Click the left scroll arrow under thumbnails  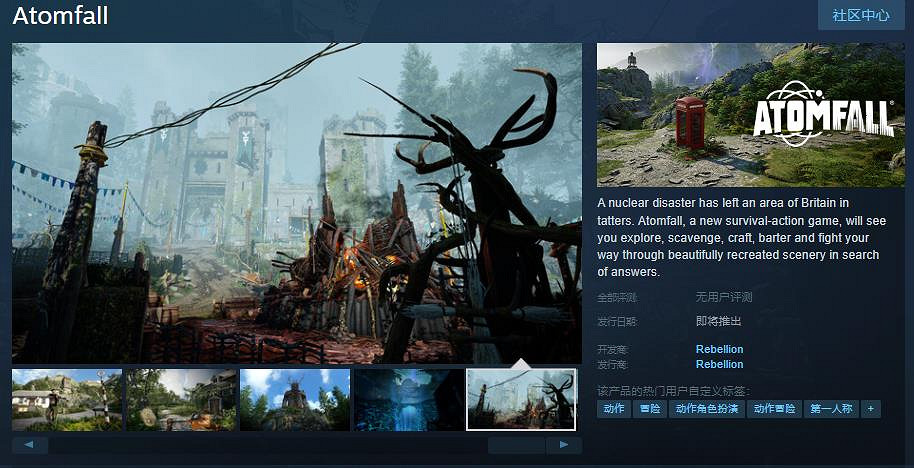tap(30, 444)
